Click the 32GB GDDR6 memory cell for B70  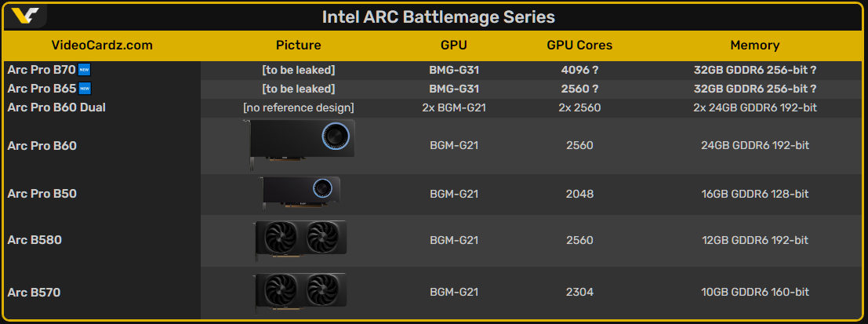coord(754,69)
